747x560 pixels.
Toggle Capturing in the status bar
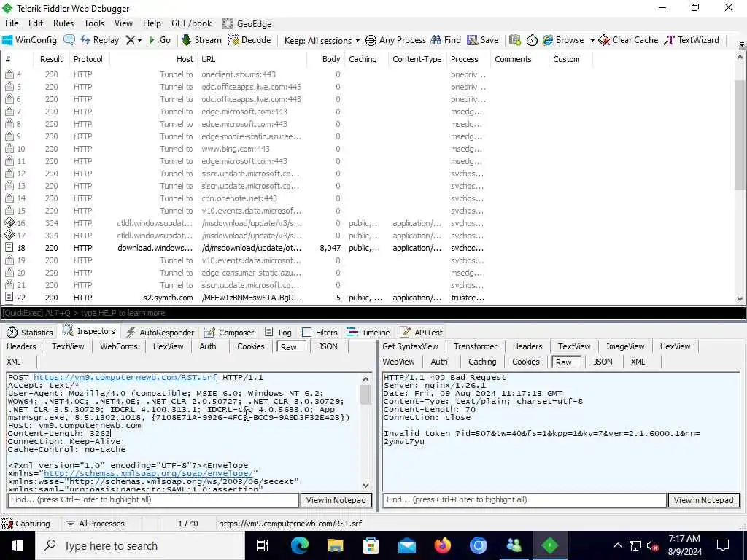26,524
